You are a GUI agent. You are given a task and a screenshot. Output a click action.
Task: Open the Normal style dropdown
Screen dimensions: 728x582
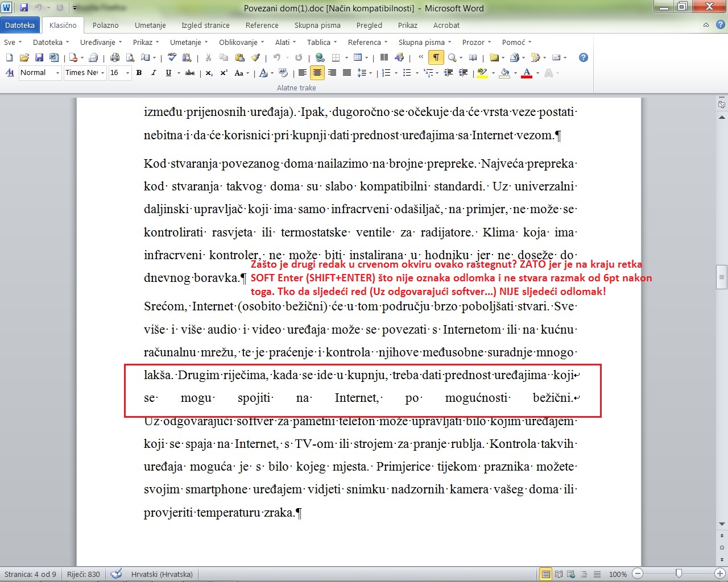pos(57,73)
